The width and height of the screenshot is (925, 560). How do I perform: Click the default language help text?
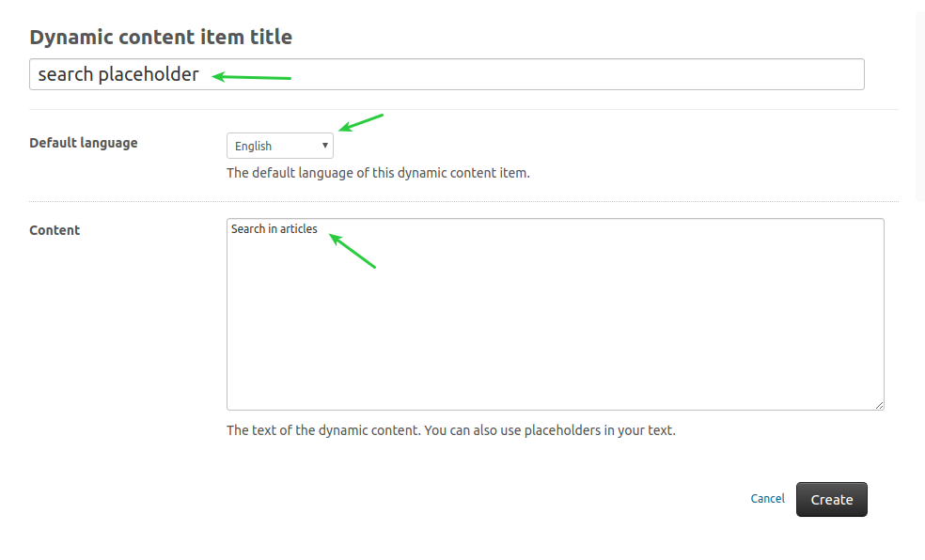coord(378,173)
